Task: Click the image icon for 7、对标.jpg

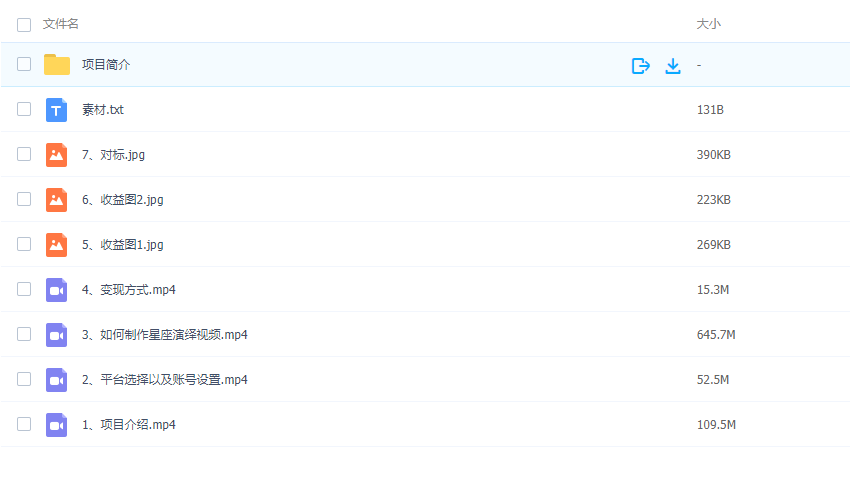Action: point(57,155)
